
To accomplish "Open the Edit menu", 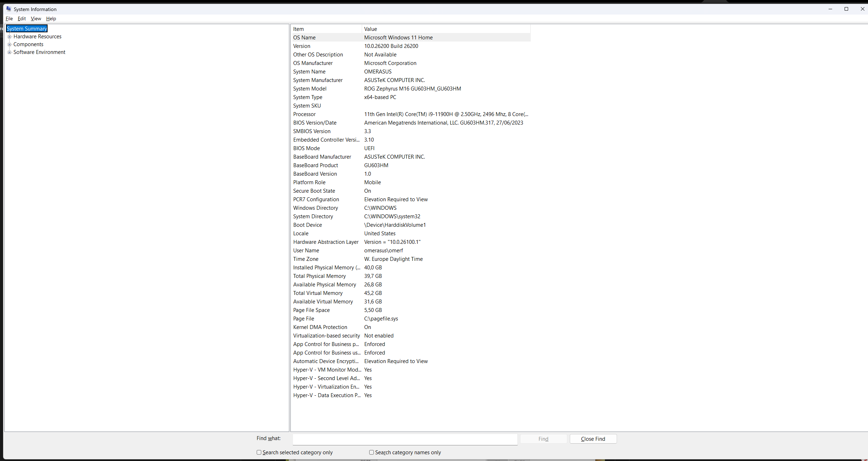I will pyautogui.click(x=22, y=18).
